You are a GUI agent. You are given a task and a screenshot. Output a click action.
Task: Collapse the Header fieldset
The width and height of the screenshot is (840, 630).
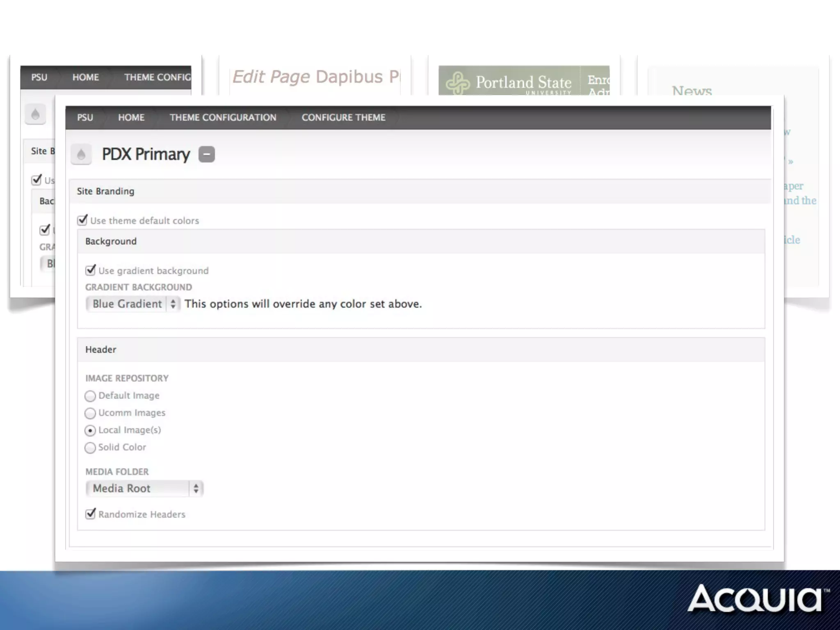[100, 349]
